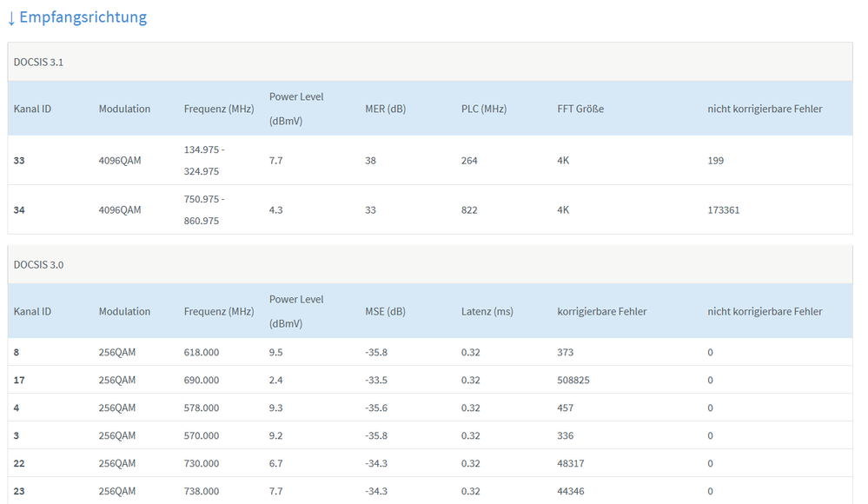
Task: Click PLC (MHz) column header
Action: click(483, 109)
